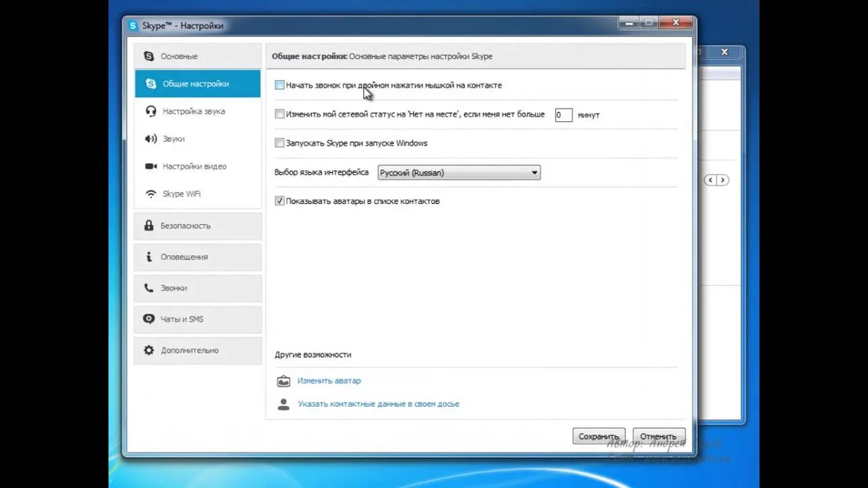Go to Звуки settings
Screen dimensions: 868x488
[197, 139]
